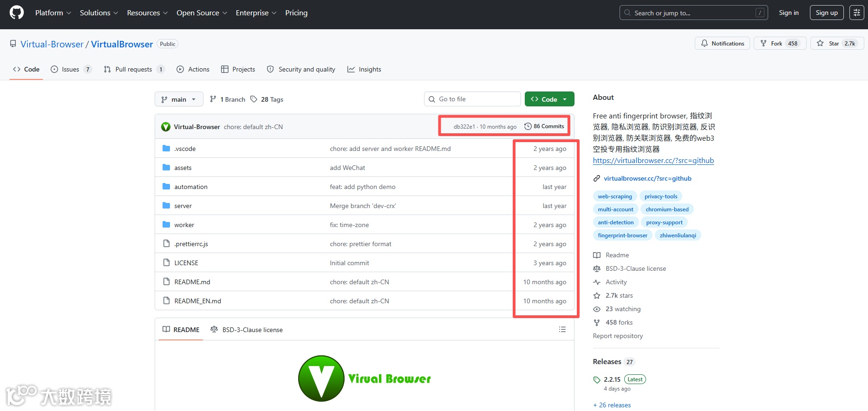The width and height of the screenshot is (868, 411).
Task: Open the 2.2.15 latest release
Action: click(x=612, y=379)
